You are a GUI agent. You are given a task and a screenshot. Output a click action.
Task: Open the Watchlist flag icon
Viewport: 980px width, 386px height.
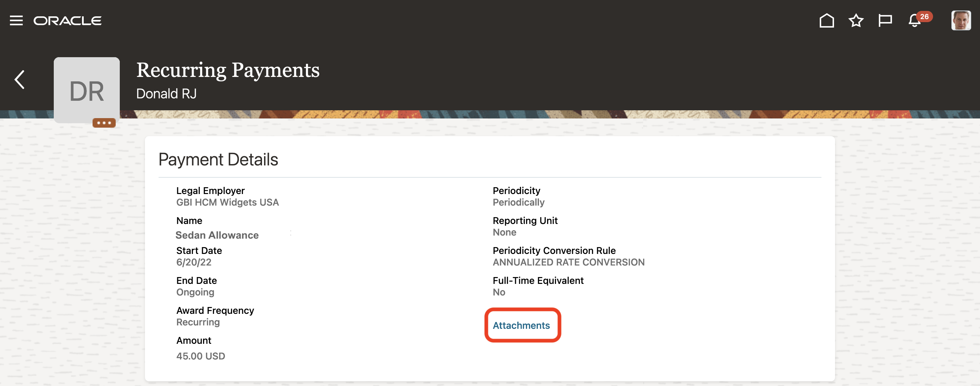(x=885, y=20)
